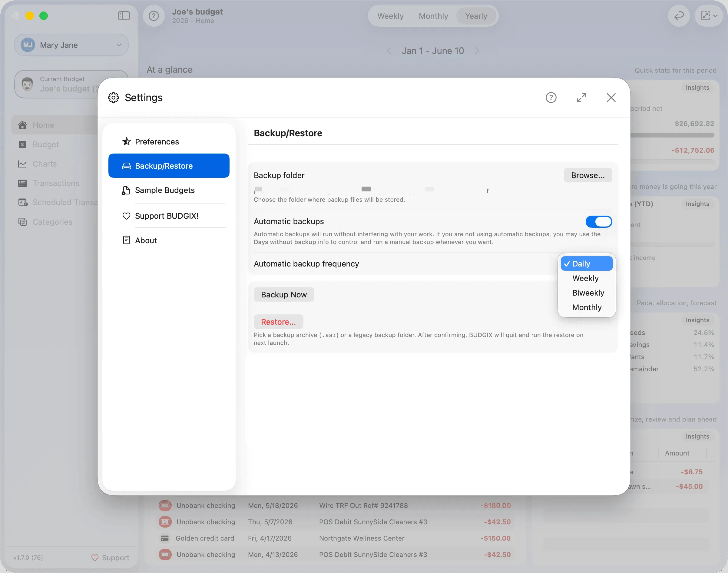Select the Mon, 4/13/2026 SunnySide Cleaners transaction
This screenshot has width=728, height=573.
click(x=335, y=555)
